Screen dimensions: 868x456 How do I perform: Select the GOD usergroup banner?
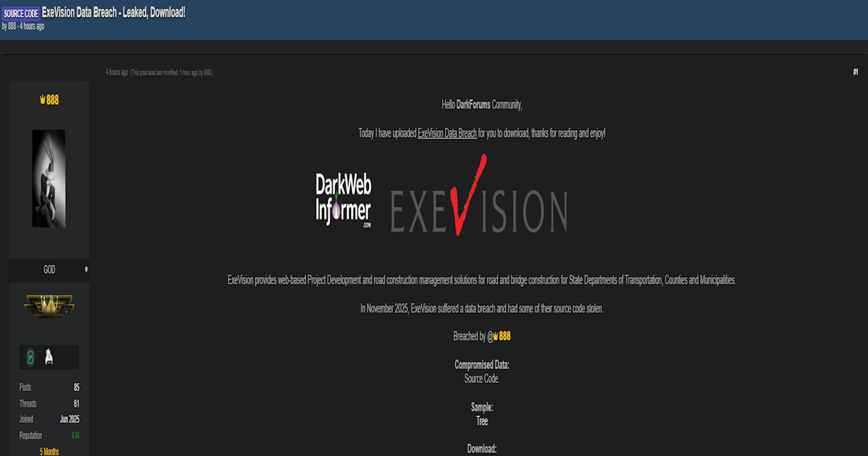click(x=49, y=269)
